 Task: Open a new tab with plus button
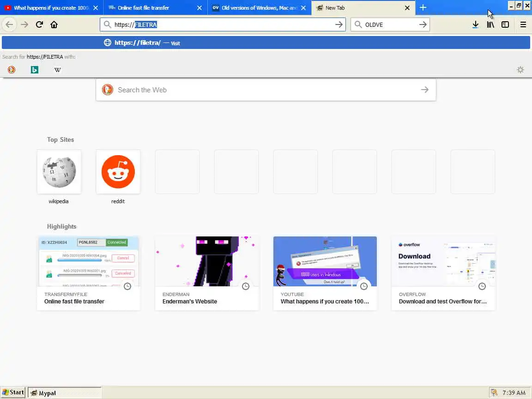[423, 7]
